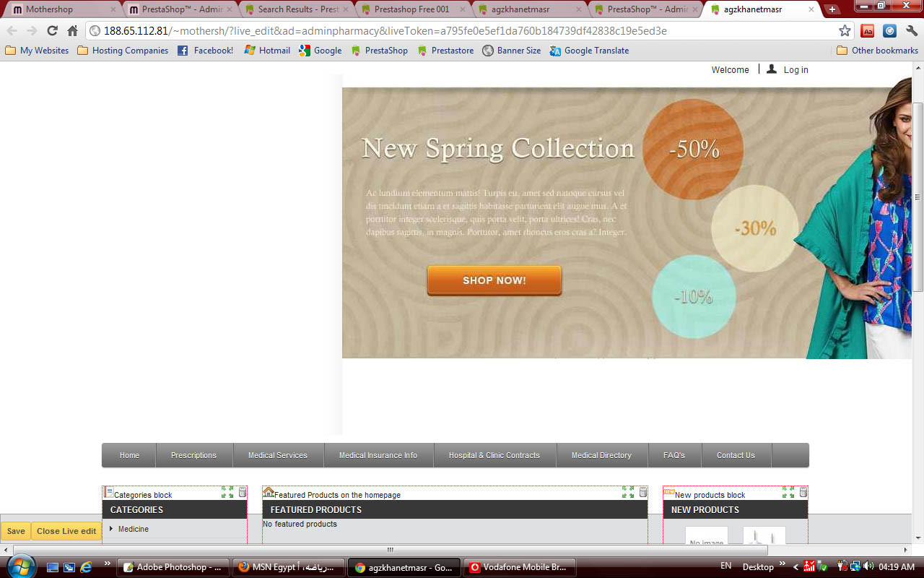Image resolution: width=924 pixels, height=578 pixels.
Task: Click the Featured Products home icon
Action: point(269,492)
